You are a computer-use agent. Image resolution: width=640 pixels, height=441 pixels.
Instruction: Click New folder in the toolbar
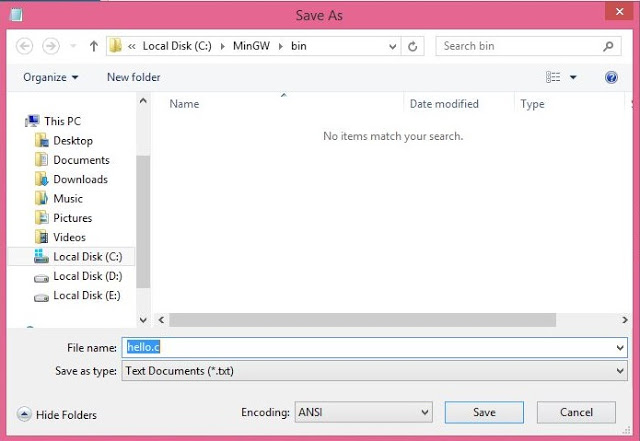pyautogui.click(x=133, y=77)
